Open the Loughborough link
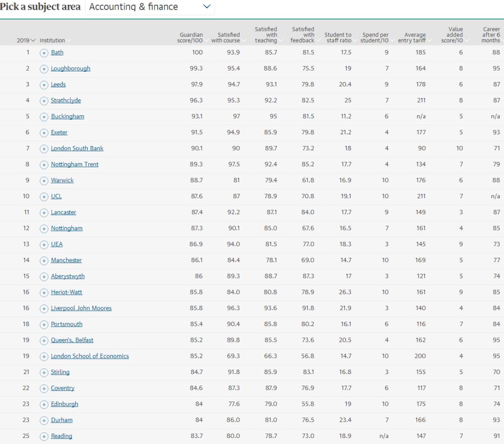Viewport: 504px width, 444px height. click(71, 69)
